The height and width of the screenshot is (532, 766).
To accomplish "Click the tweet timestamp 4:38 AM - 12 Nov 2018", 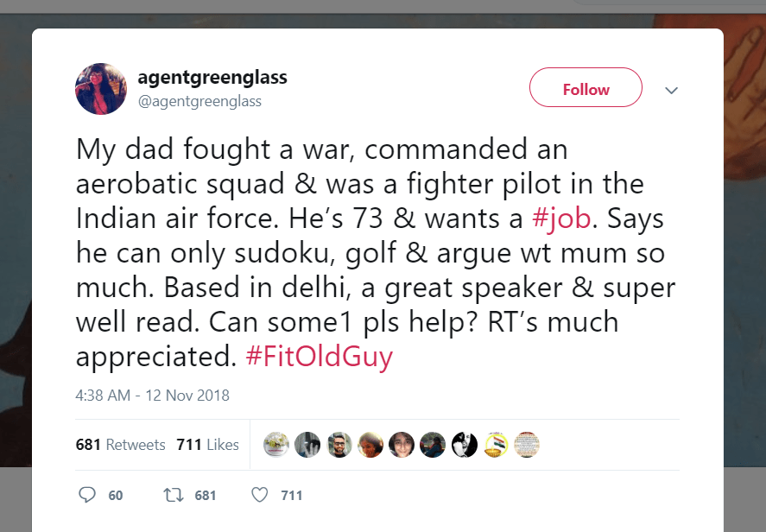I will coord(153,396).
